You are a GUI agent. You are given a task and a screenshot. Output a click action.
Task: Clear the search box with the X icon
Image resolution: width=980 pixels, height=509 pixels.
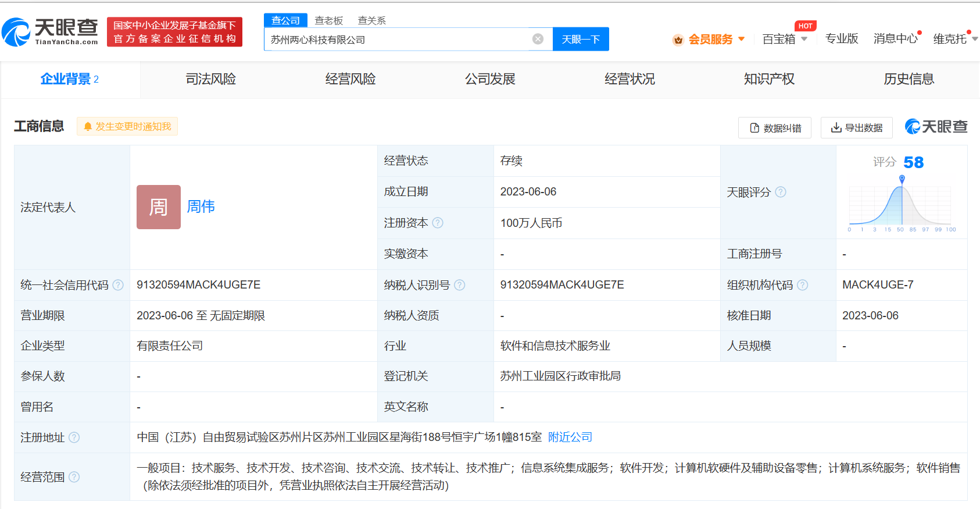[538, 39]
